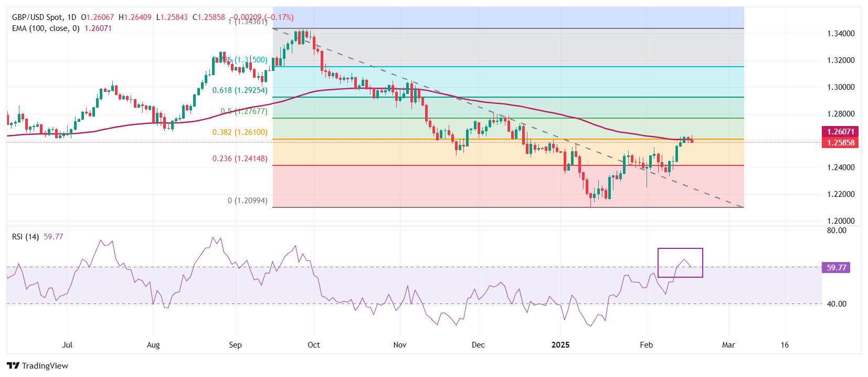Click the EMA (100, close, 0) legend label

tap(46, 28)
